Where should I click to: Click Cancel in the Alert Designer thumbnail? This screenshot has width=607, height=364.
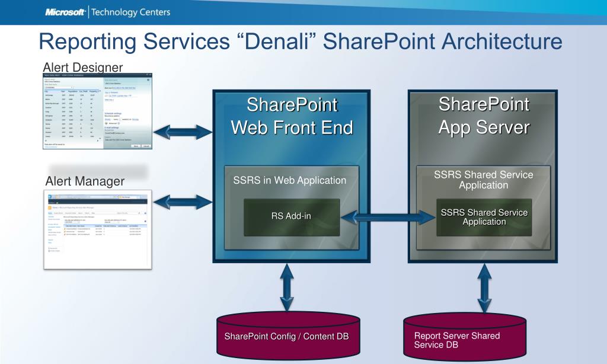(146, 146)
